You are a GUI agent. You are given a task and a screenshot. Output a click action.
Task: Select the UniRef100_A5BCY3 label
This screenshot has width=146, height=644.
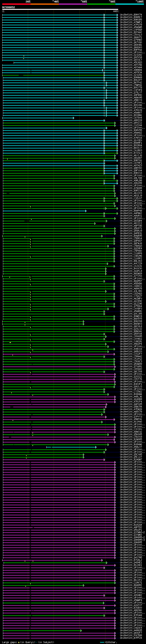[131, 100]
